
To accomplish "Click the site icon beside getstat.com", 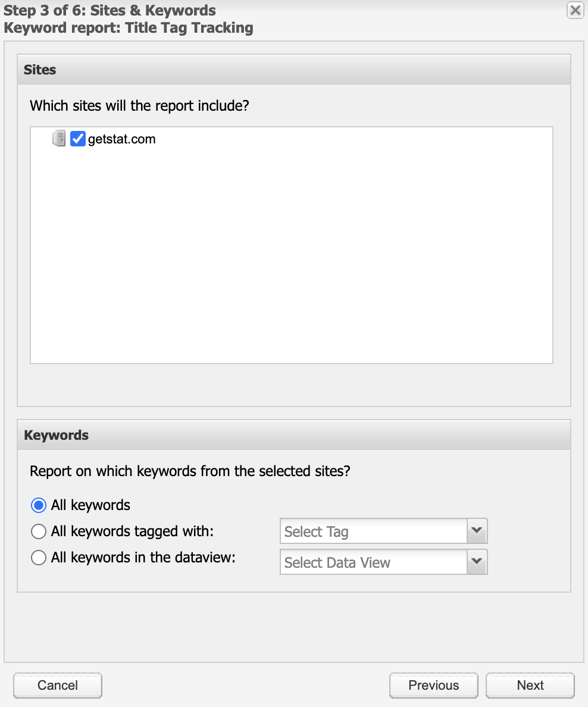I will [x=60, y=138].
